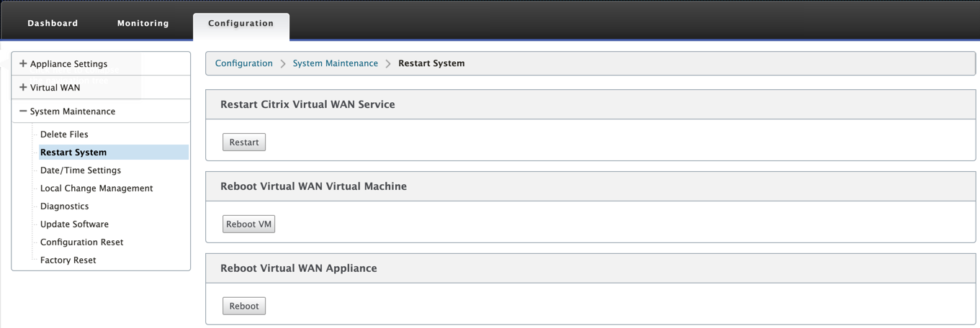Go to Configuration Reset
The height and width of the screenshot is (328, 980).
pyautogui.click(x=81, y=242)
